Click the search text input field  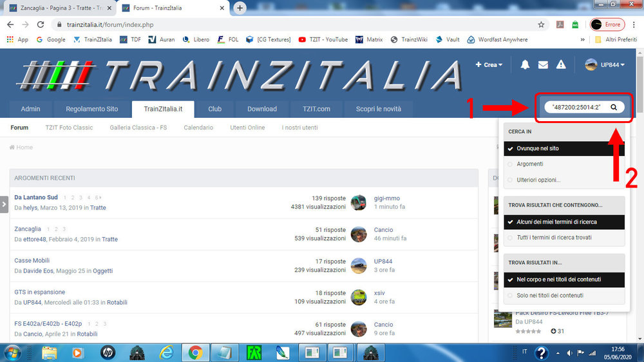[576, 107]
